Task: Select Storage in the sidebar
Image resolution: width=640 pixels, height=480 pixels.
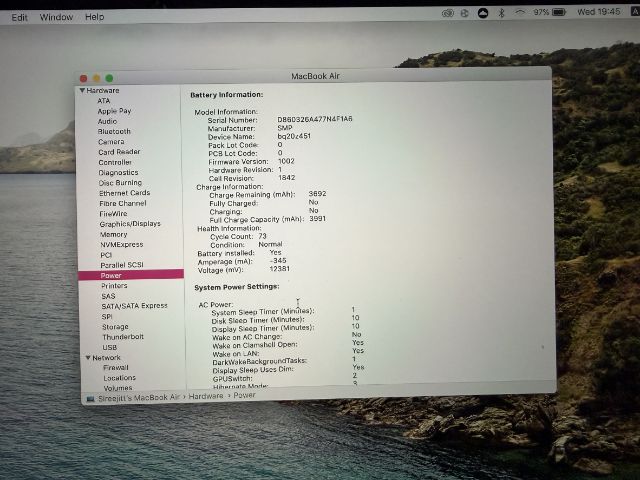Action: pyautogui.click(x=115, y=327)
